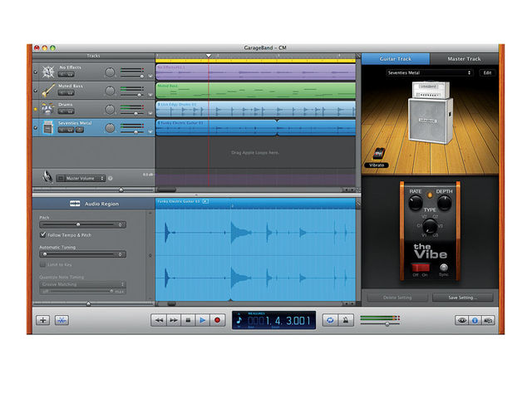Select the Vibrato stompbox on the stage floor
The image size is (532, 399).
tap(379, 154)
